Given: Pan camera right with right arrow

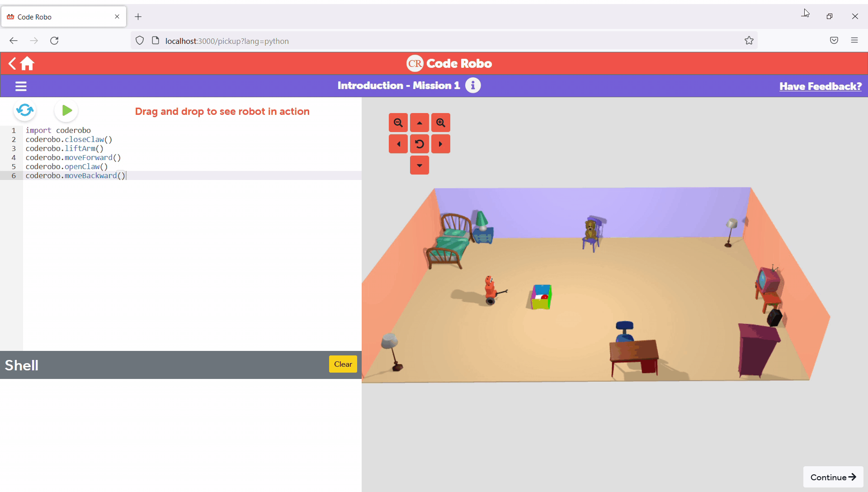Looking at the screenshot, I should pyautogui.click(x=441, y=144).
